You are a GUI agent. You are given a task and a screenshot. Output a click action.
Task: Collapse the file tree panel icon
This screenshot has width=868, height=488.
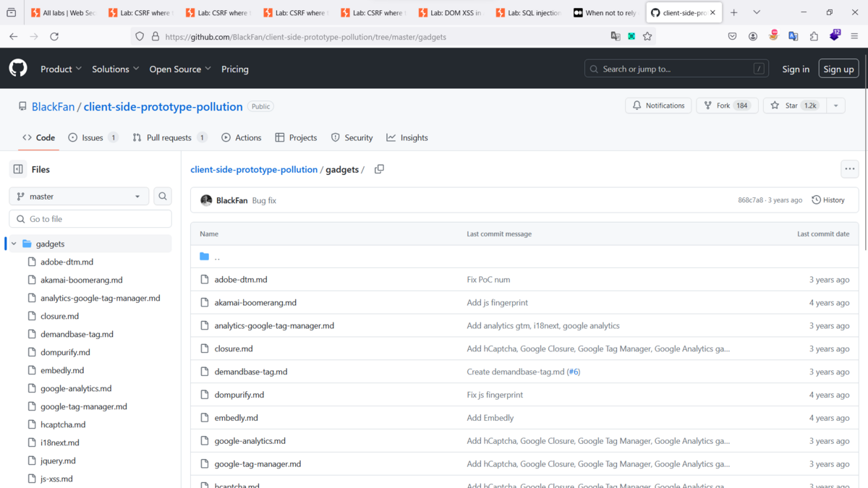click(17, 169)
